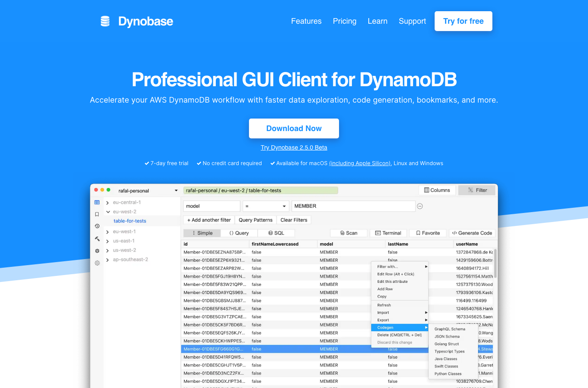
Task: Click the Dynobase database logo icon
Action: point(105,21)
